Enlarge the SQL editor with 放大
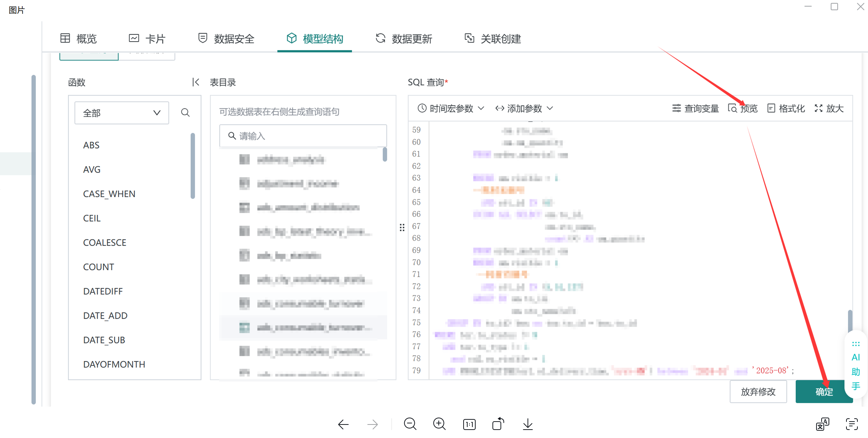This screenshot has height=438, width=868. (829, 108)
